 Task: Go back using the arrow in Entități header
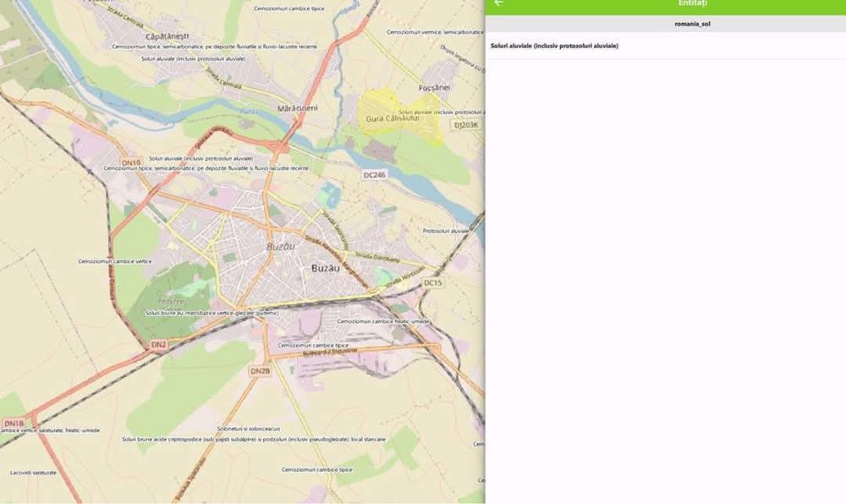[499, 3]
